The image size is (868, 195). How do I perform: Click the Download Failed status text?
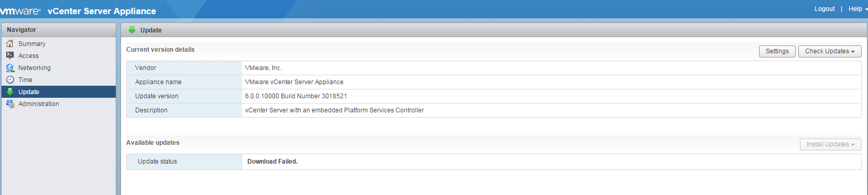coord(272,162)
